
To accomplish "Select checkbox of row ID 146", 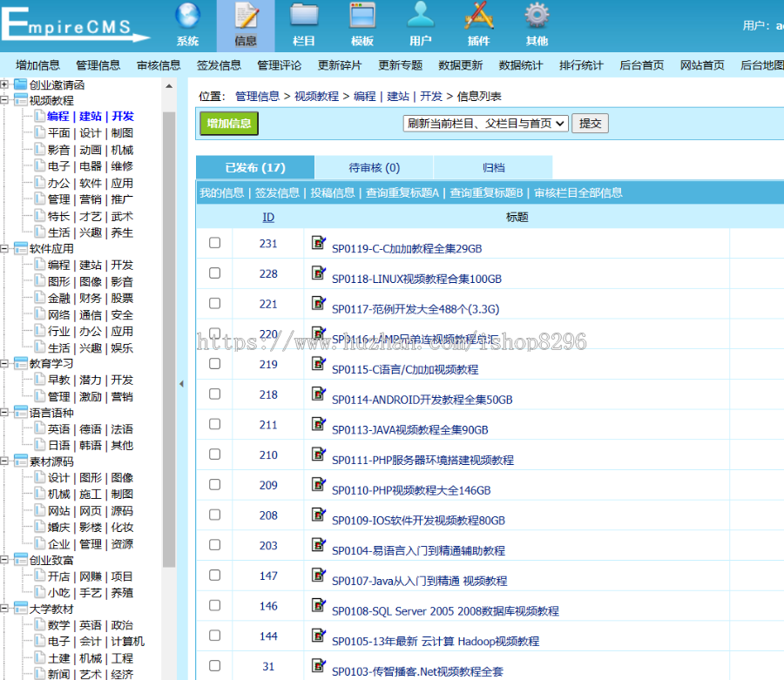I will (x=214, y=606).
